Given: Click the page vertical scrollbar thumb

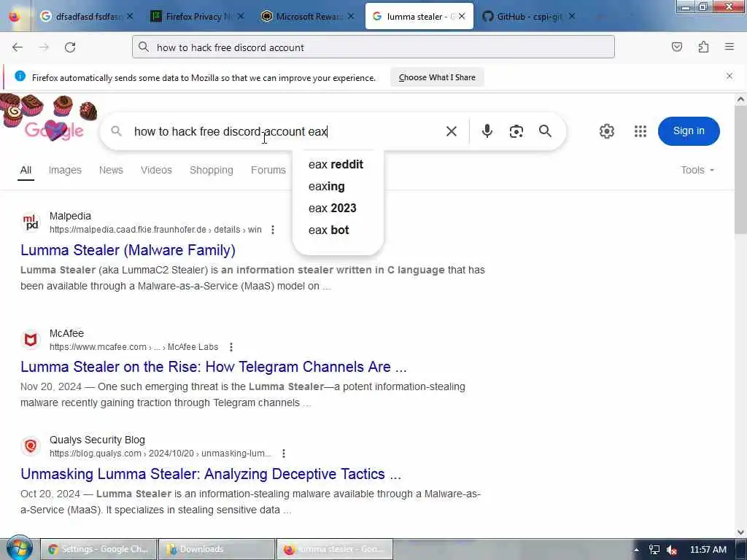Looking at the screenshot, I should [x=740, y=170].
